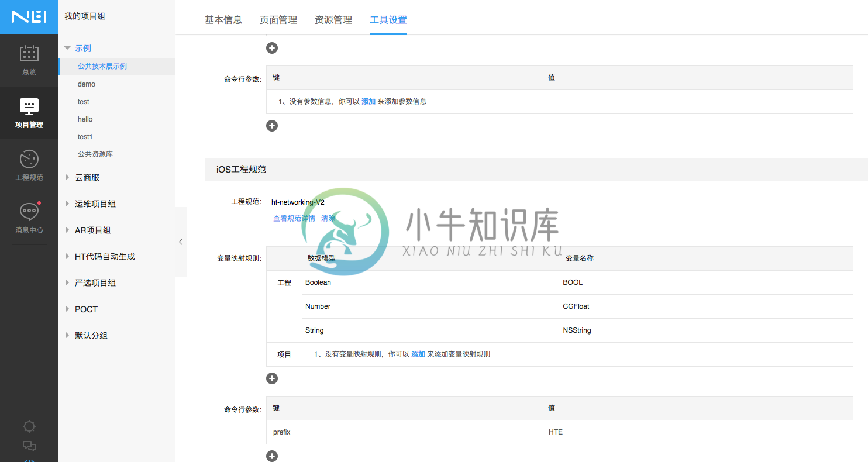Screen dimensions: 868x462
Task: Expand the AR项目组 group
Action: (67, 230)
